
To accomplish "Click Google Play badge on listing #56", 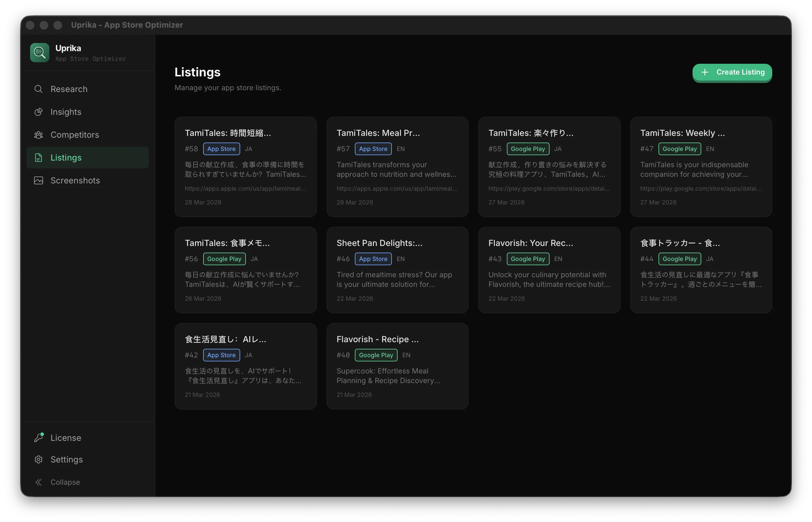I will pyautogui.click(x=224, y=259).
